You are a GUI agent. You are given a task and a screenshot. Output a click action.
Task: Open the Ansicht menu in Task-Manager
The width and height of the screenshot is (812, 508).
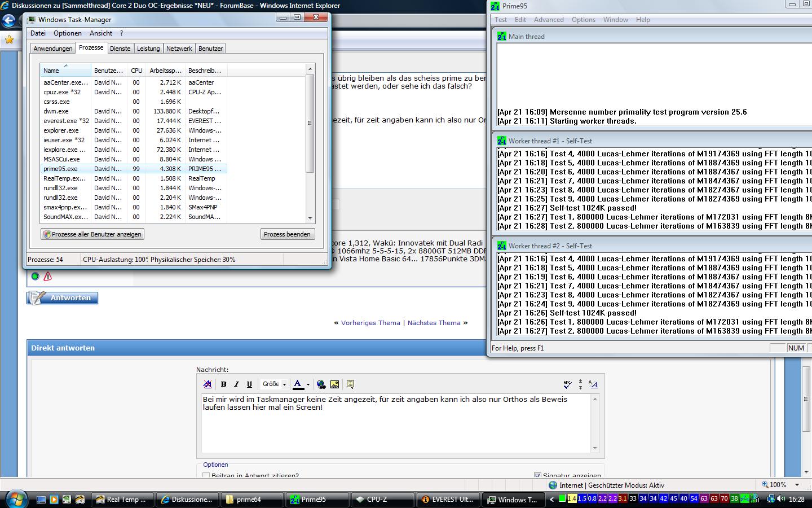[x=100, y=33]
